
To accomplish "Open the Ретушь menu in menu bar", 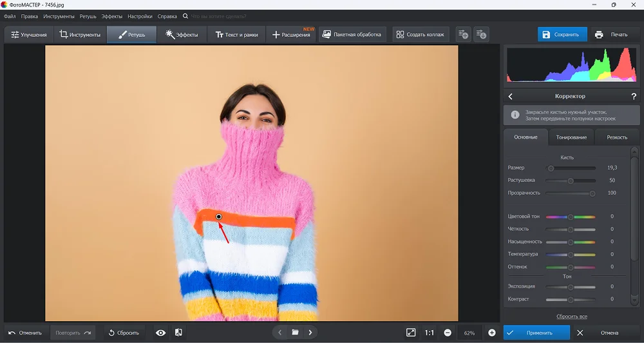I will pyautogui.click(x=88, y=17).
